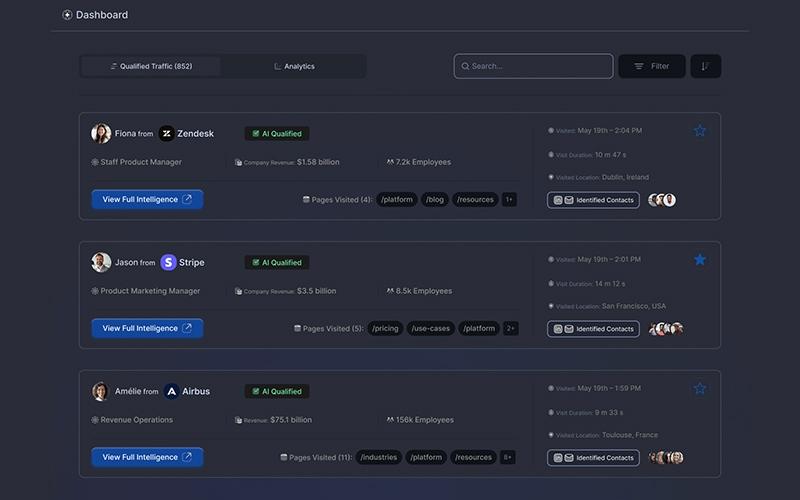The width and height of the screenshot is (800, 500).
Task: Click AI Qualified badge on Zendesk card
Action: point(277,134)
